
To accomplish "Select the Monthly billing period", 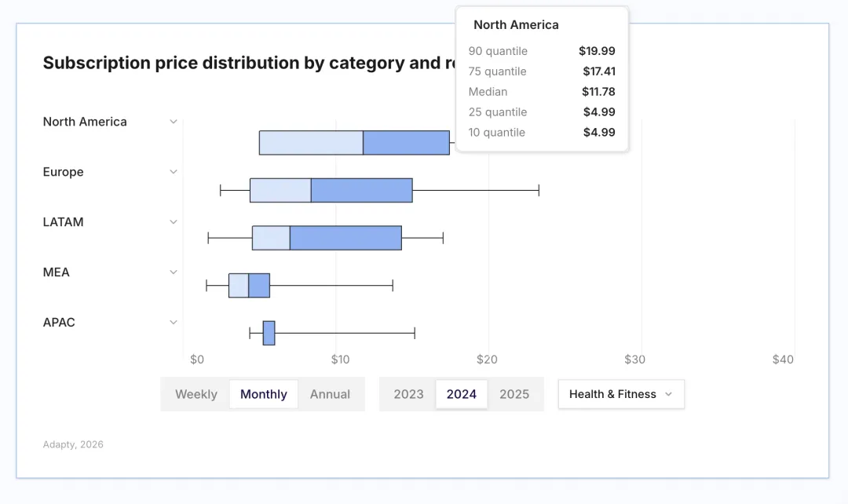I will (264, 394).
